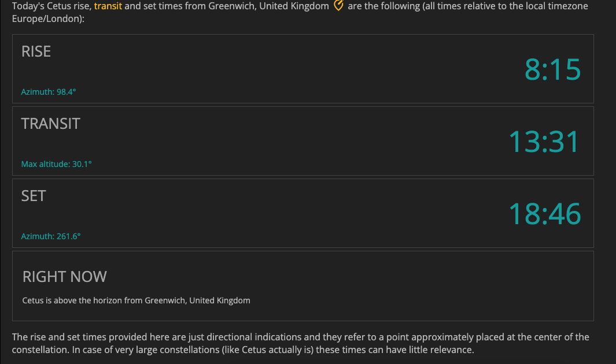Screen dimensions: 616x364
Task: Select the Azimuth 98.4° label
Action: click(49, 92)
